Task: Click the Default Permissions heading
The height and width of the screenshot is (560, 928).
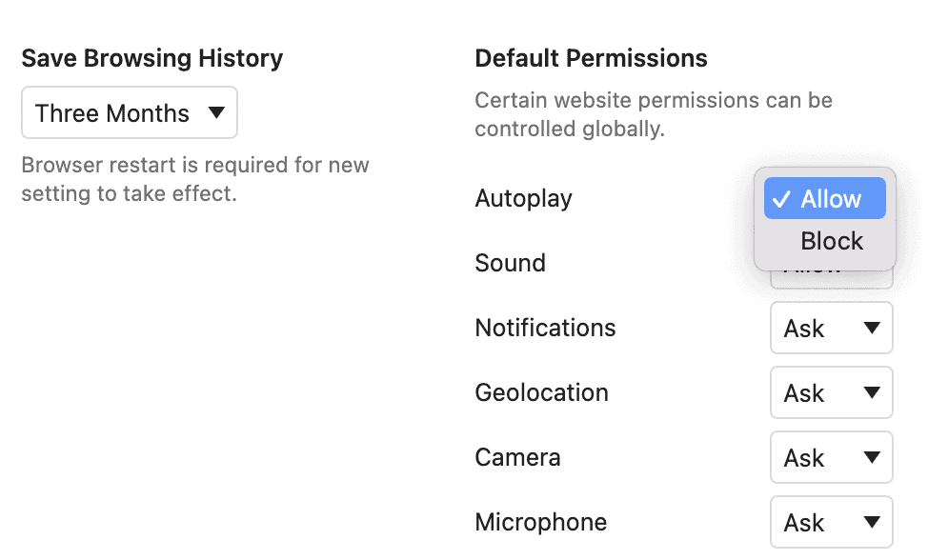Action: click(x=591, y=58)
